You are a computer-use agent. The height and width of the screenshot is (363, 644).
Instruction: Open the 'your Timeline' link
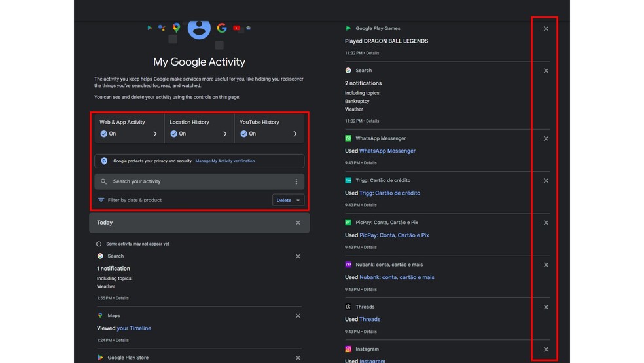point(134,328)
